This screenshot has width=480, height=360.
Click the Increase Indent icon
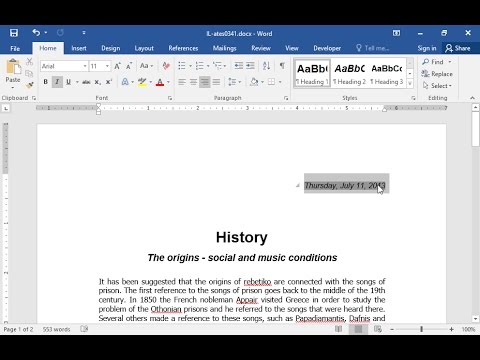point(250,66)
